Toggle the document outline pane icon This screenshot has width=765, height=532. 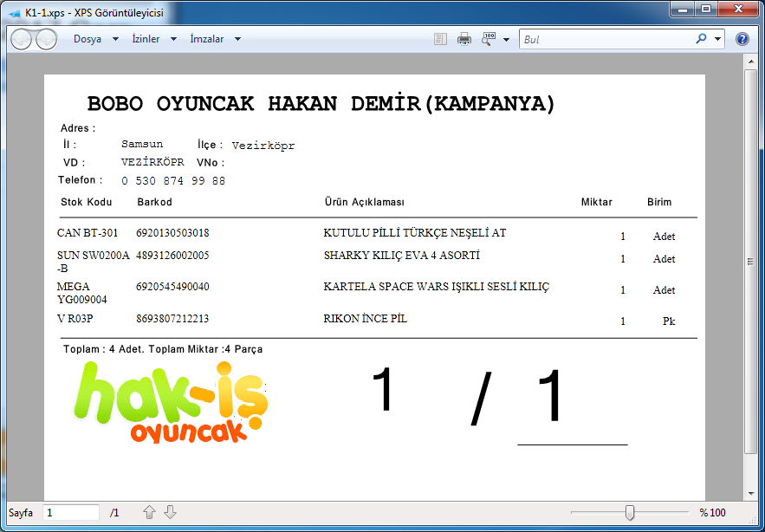click(441, 39)
